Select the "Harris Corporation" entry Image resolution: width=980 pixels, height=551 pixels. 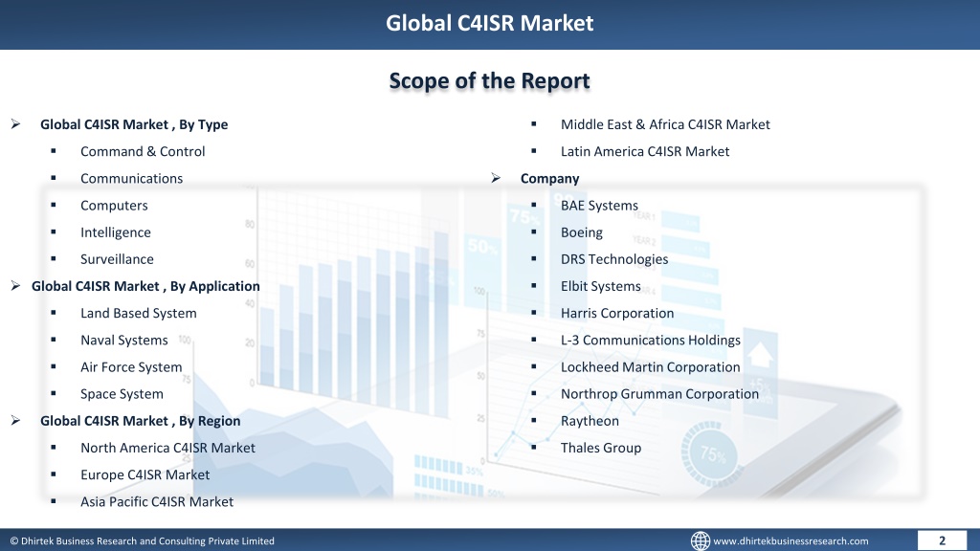coord(617,313)
